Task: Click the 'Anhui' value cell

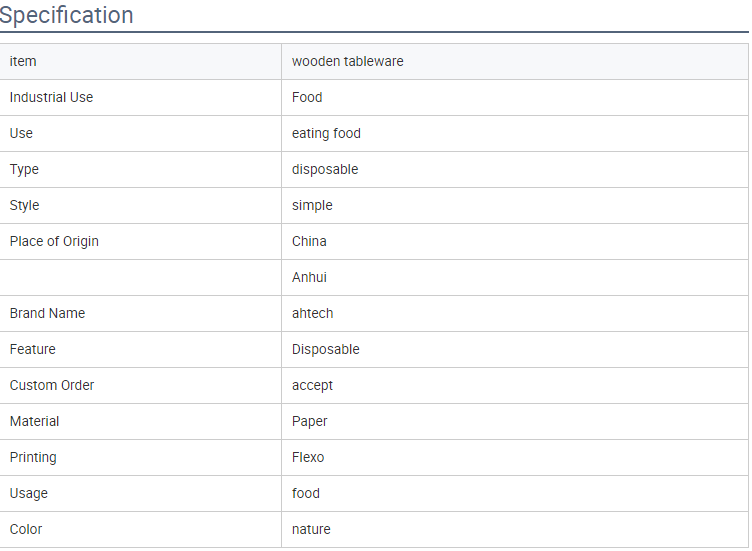Action: (x=515, y=277)
